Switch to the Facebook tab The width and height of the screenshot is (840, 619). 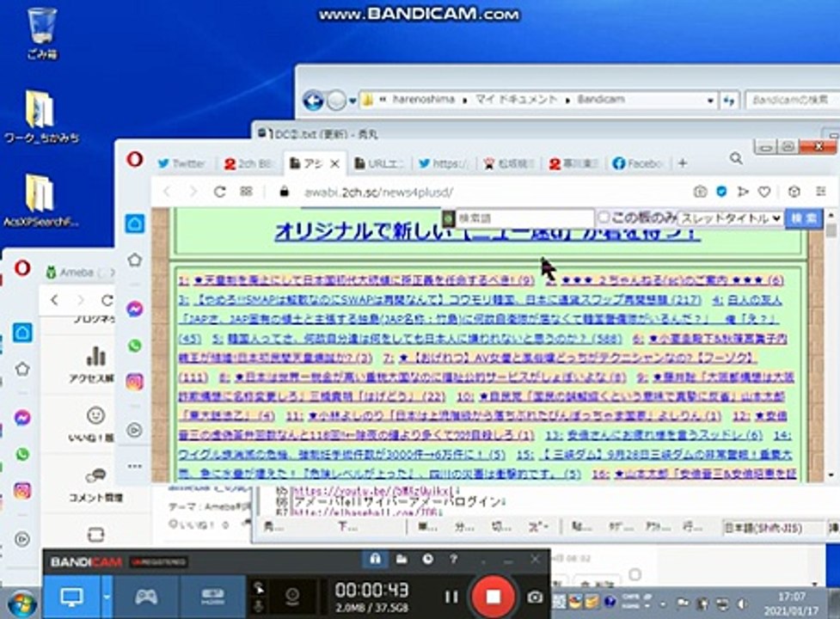click(638, 163)
